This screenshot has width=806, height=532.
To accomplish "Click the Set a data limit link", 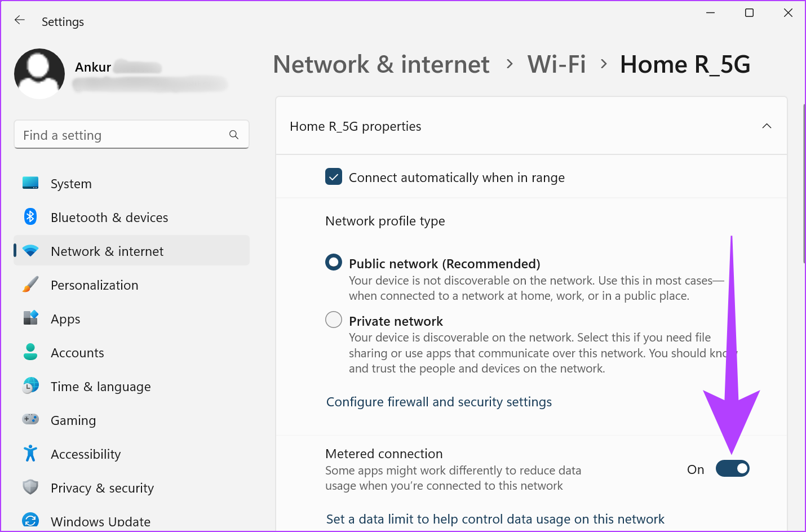I will tap(495, 519).
